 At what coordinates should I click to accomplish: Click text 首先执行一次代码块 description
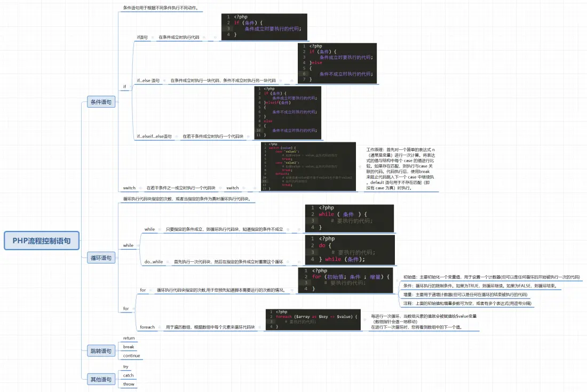coord(228,262)
